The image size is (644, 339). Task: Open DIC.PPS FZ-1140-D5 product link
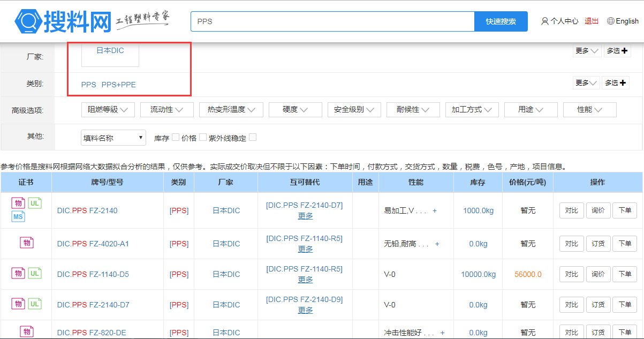point(93,274)
